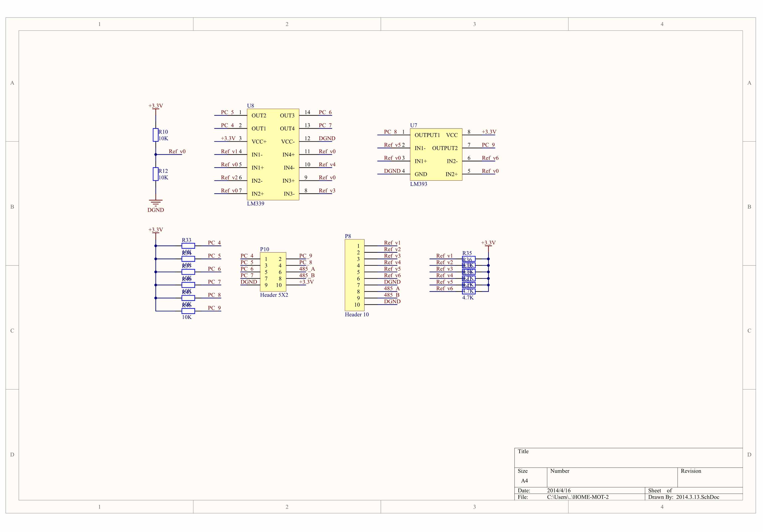
Task: Select the R33 resistor symbol
Action: [x=188, y=246]
